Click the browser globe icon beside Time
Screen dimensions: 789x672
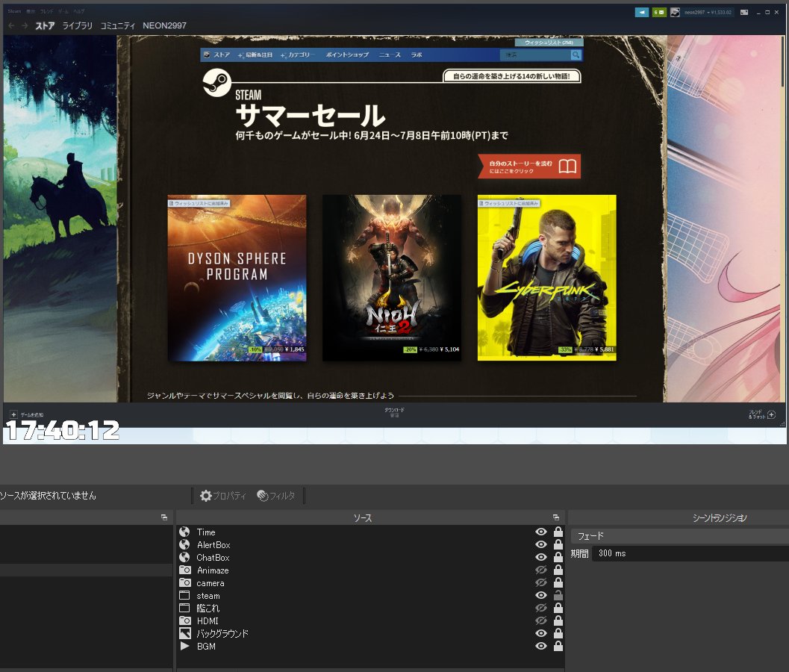tap(184, 532)
